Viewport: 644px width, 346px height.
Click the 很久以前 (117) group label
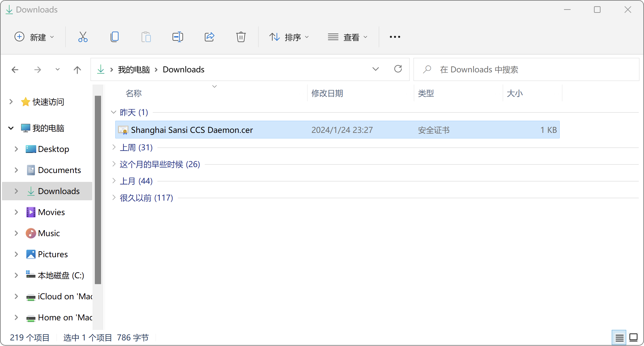tap(147, 198)
